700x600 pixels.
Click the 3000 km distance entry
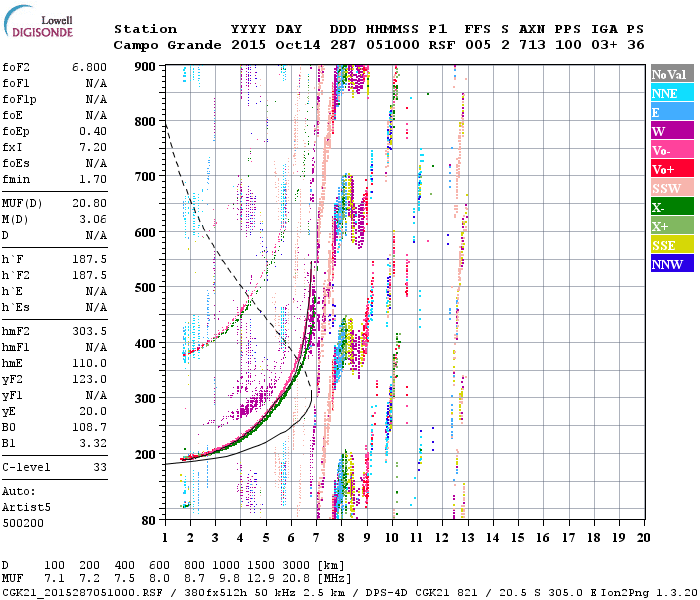click(x=296, y=566)
